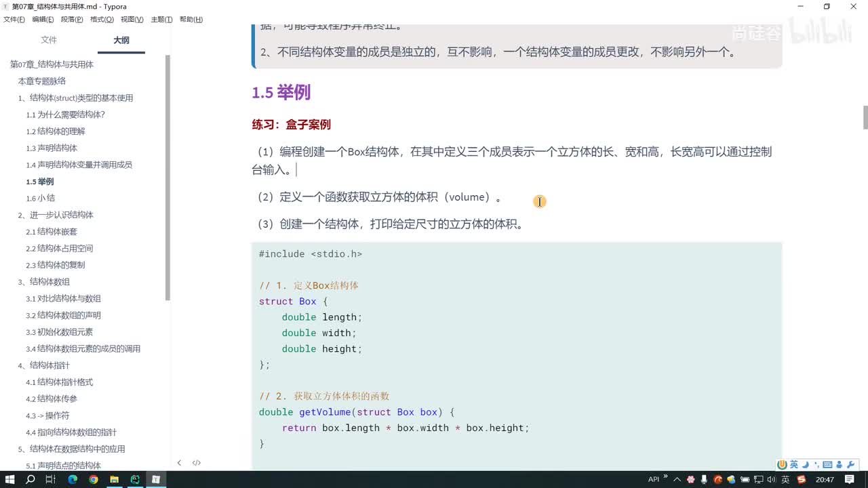The height and width of the screenshot is (488, 868).
Task: Collapse sidebar using the left arrow icon
Action: point(179,463)
